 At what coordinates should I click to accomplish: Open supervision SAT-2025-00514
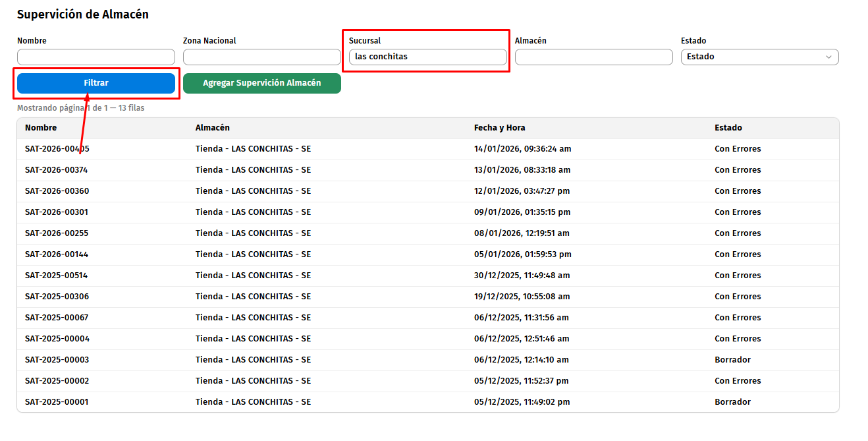(x=57, y=276)
